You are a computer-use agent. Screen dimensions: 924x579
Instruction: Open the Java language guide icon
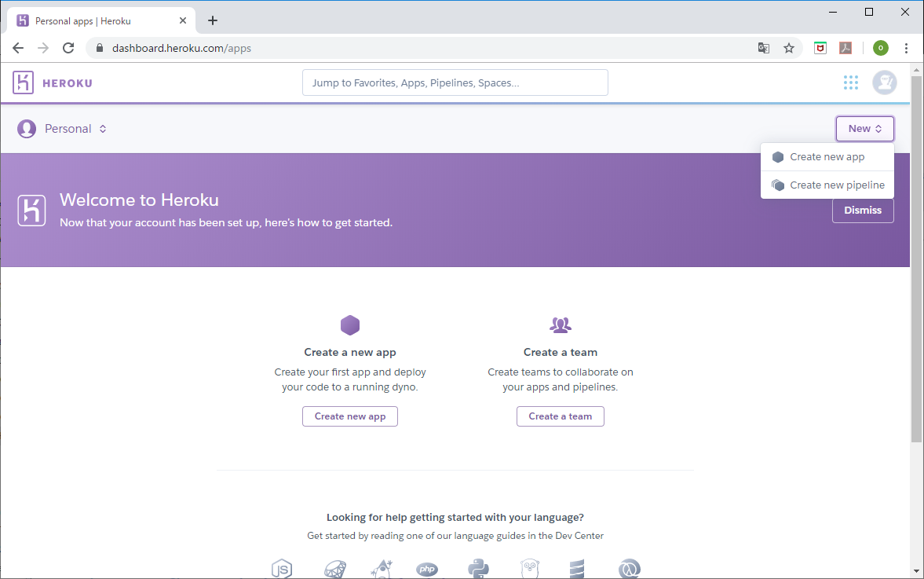tap(382, 569)
